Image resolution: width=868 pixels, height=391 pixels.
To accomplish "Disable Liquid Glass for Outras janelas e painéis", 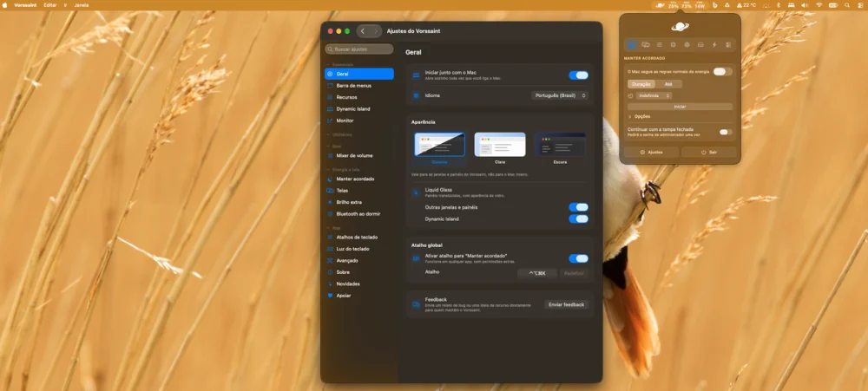I will point(578,207).
